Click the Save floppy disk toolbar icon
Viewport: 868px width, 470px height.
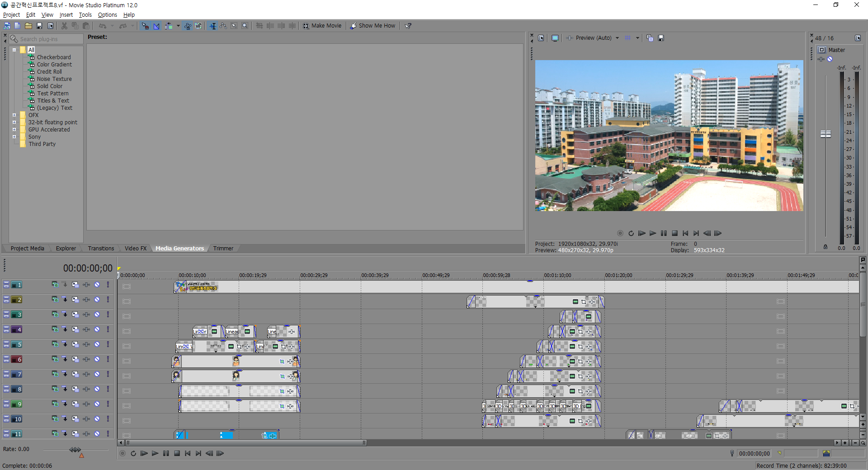click(39, 26)
